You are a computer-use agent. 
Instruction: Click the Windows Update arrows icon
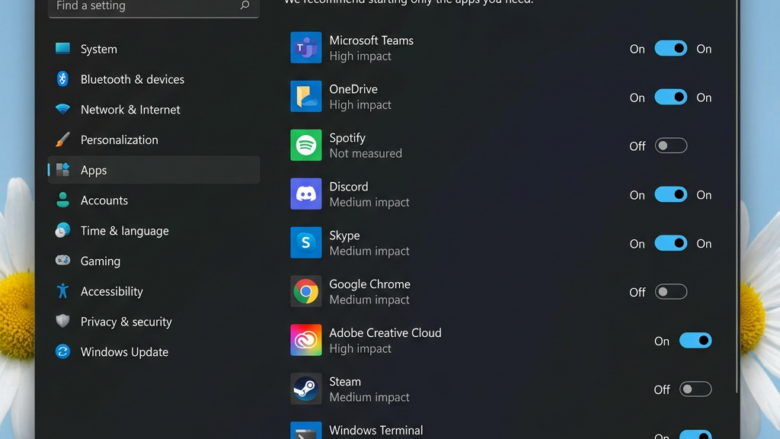click(63, 351)
